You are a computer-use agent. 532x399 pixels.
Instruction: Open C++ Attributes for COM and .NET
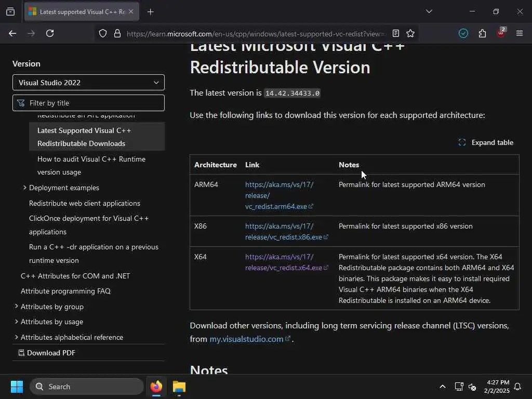click(x=75, y=276)
